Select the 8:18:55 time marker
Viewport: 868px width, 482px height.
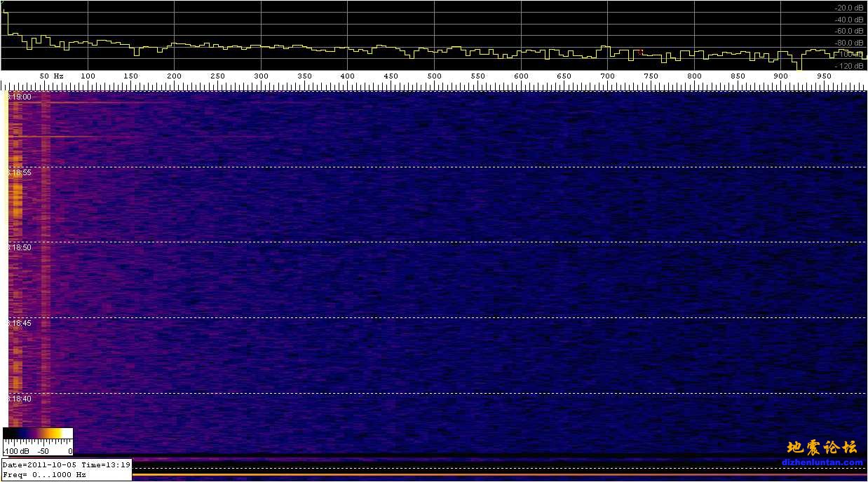tap(19, 172)
